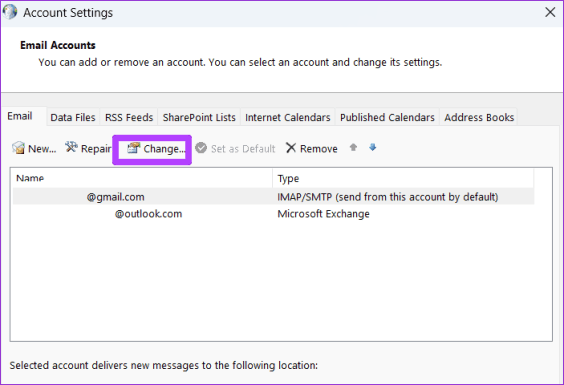The image size is (564, 385).
Task: Click the New account envelope icon
Action: (18, 148)
